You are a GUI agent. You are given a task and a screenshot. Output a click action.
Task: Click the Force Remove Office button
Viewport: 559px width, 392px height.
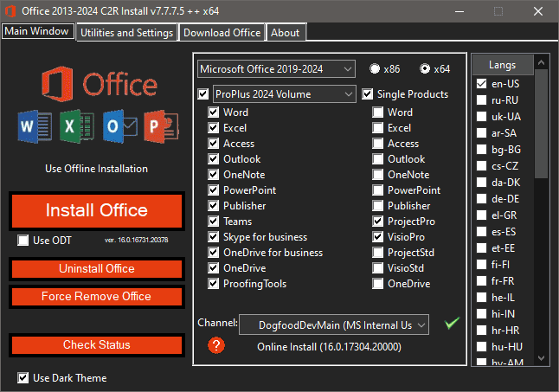tap(97, 297)
